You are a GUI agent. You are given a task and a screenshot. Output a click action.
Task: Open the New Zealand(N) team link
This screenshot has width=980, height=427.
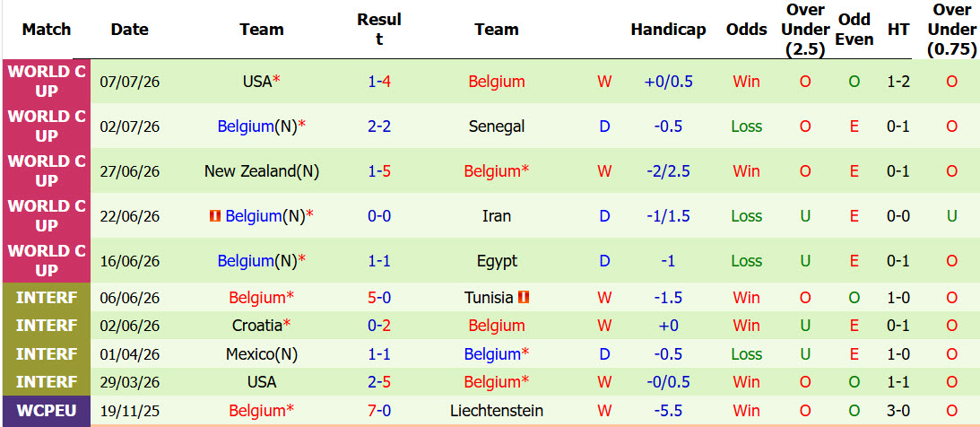(x=262, y=171)
